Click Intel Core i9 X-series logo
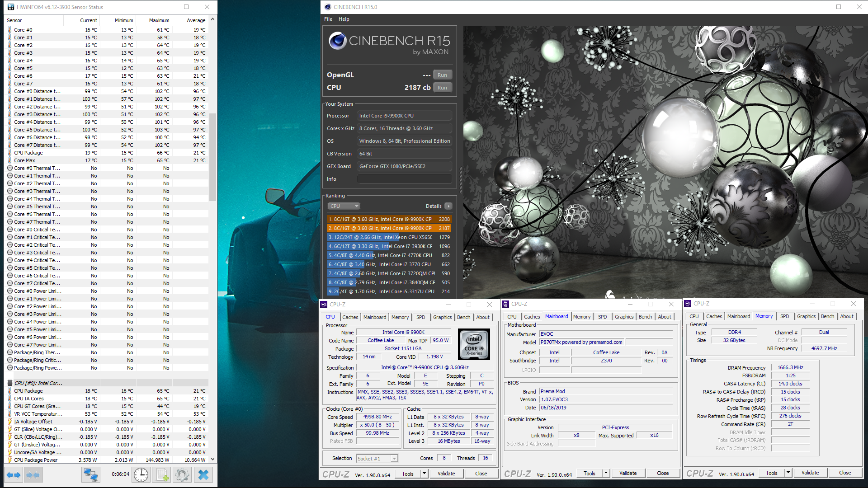Viewport: 868px width, 488px height. (x=474, y=344)
